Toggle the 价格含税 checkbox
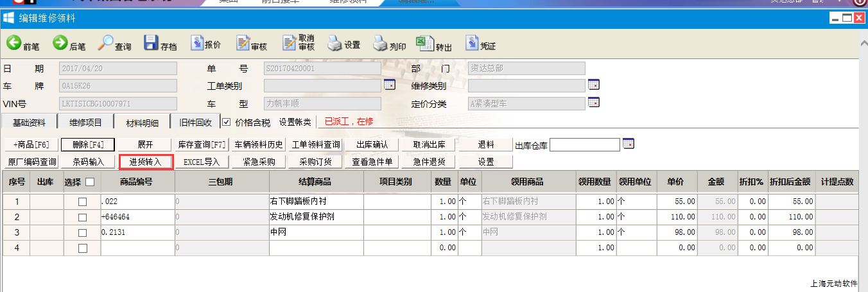The image size is (868, 292). click(x=226, y=122)
